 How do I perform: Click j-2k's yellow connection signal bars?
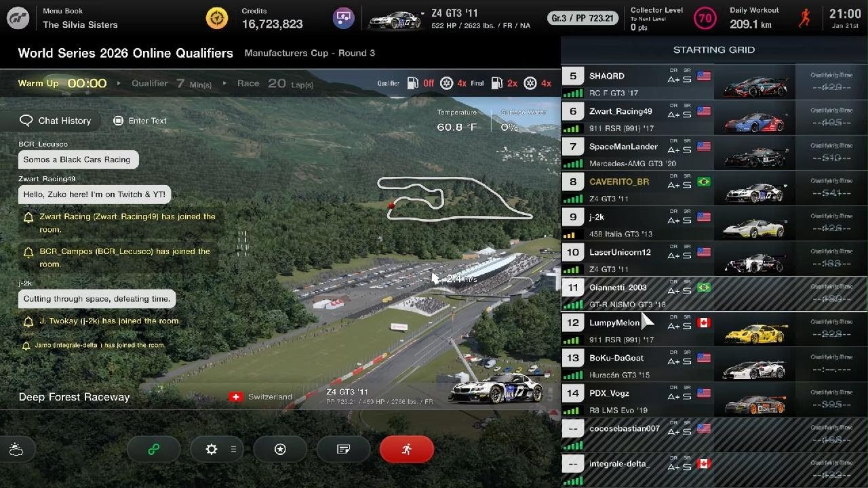[x=570, y=235]
